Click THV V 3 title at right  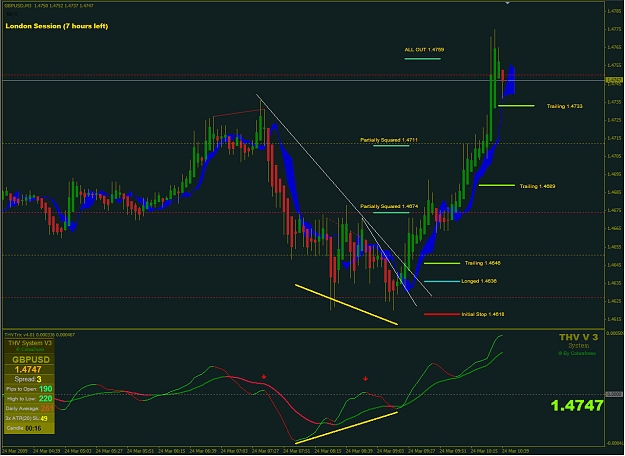[x=578, y=337]
